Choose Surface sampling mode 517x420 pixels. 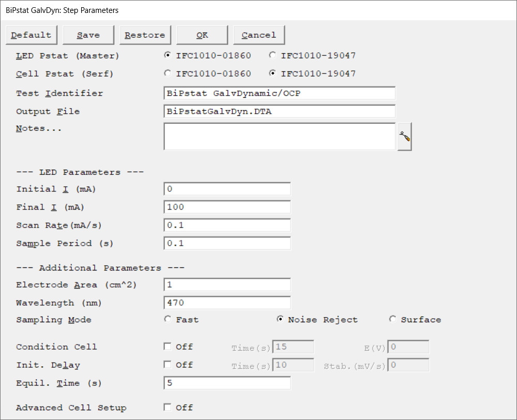[x=392, y=320]
